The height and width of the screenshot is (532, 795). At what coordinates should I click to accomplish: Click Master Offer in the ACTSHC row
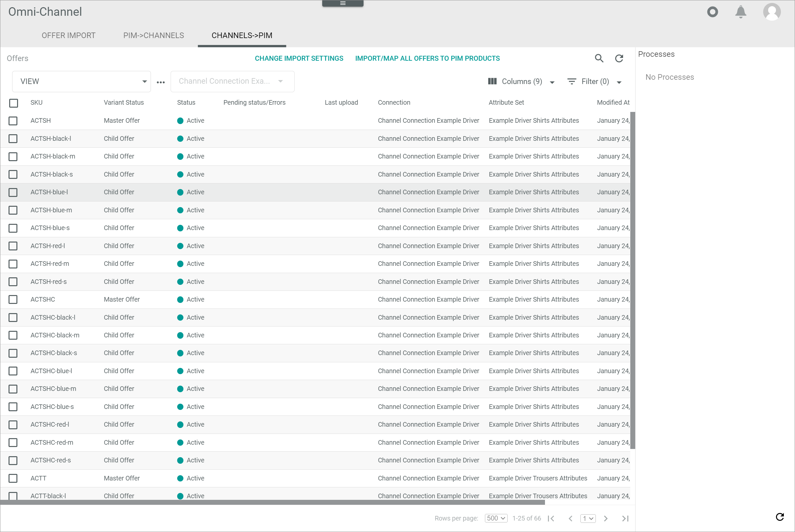(121, 300)
